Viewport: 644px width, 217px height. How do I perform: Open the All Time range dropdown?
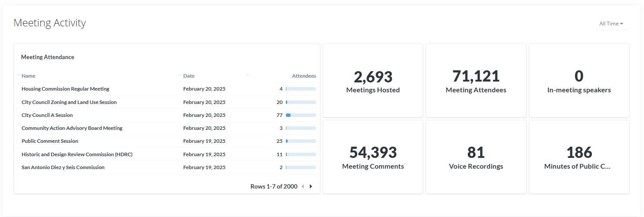click(611, 24)
